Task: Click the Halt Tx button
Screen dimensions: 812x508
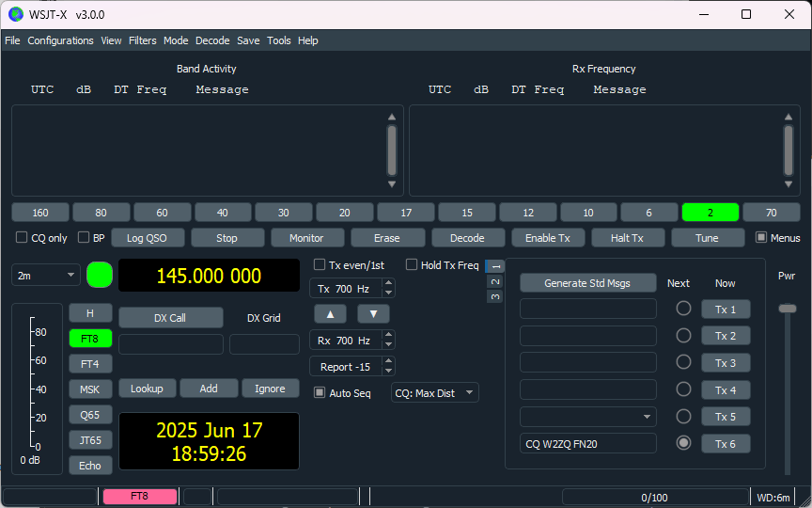Action: (x=627, y=238)
